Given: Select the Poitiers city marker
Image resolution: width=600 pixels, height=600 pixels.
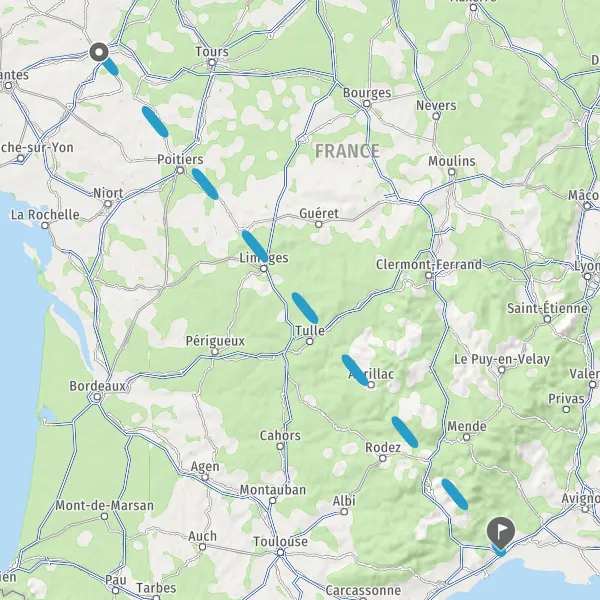Looking at the screenshot, I should pyautogui.click(x=181, y=170).
